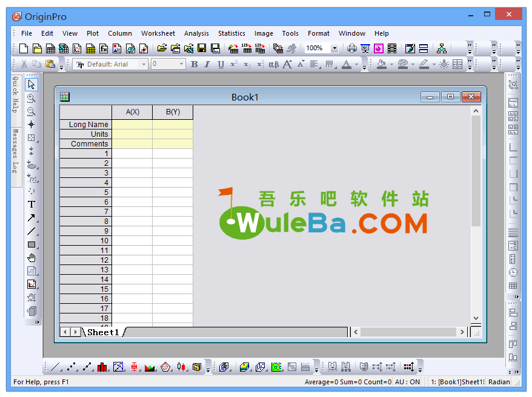Click the vertical scrollbar thumb in Book1
Screen dimensions: 532x397
pyautogui.click(x=476, y=171)
